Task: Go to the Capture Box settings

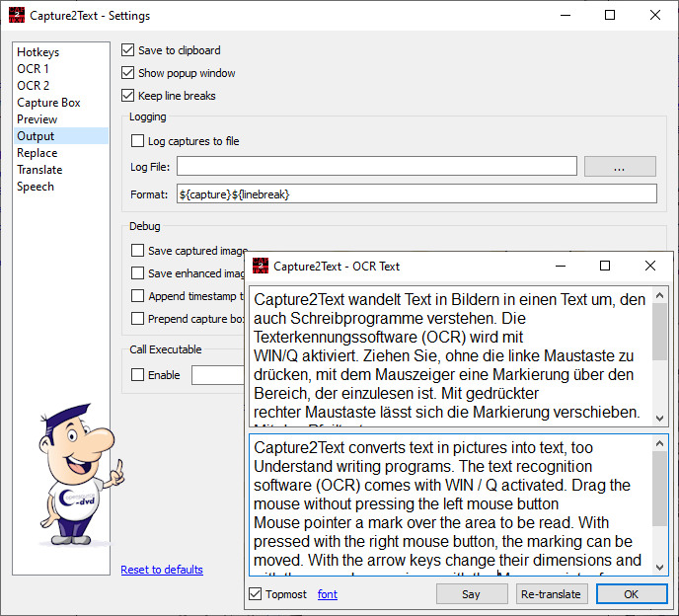Action: [48, 103]
